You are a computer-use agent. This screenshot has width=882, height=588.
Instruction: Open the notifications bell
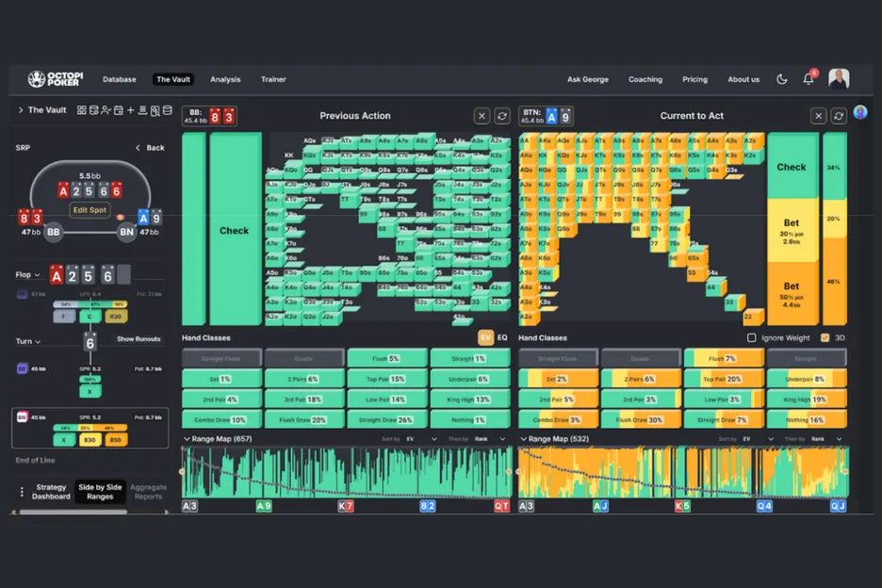[808, 79]
